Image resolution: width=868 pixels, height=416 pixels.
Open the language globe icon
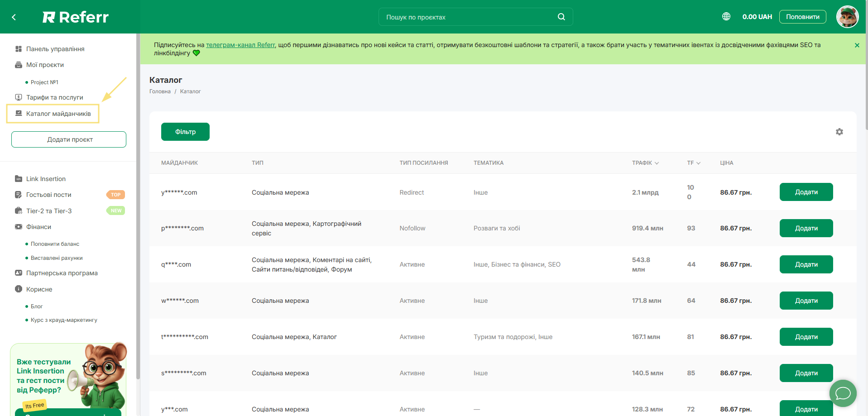tap(726, 17)
